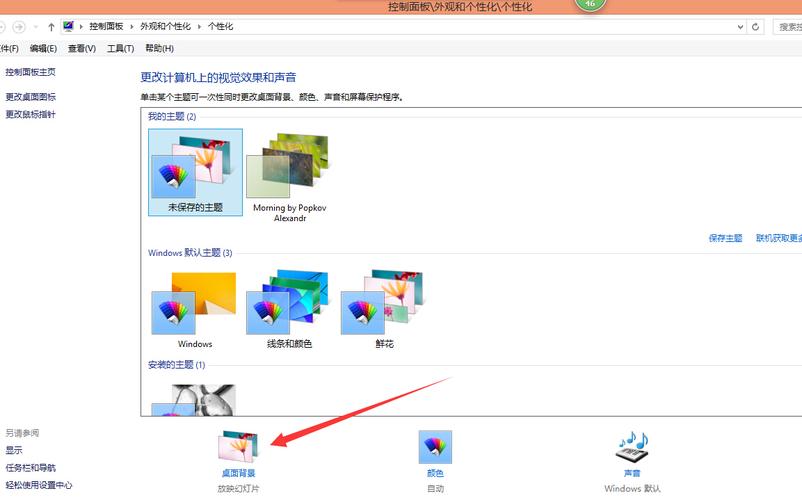802x500 pixels.
Task: Click the heading 更改计算机上的视觉效果和声音
Action: click(x=218, y=78)
